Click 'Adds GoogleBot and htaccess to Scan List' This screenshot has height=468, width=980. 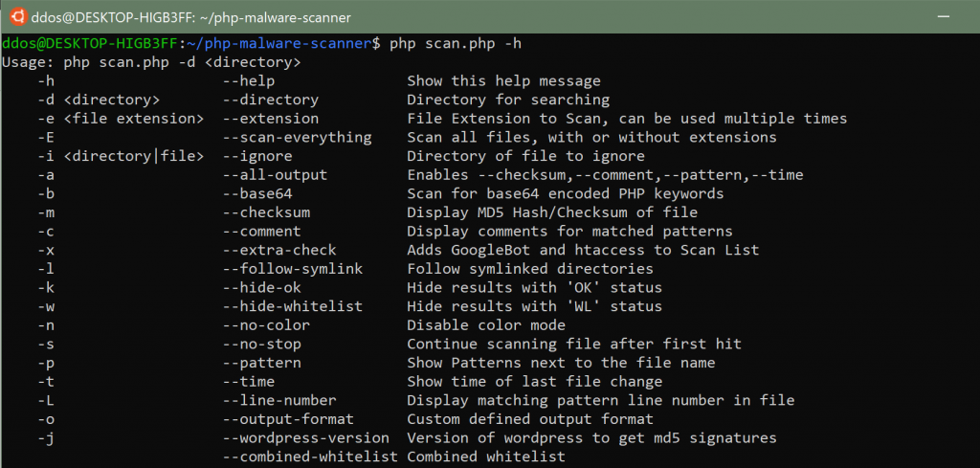pyautogui.click(x=583, y=250)
